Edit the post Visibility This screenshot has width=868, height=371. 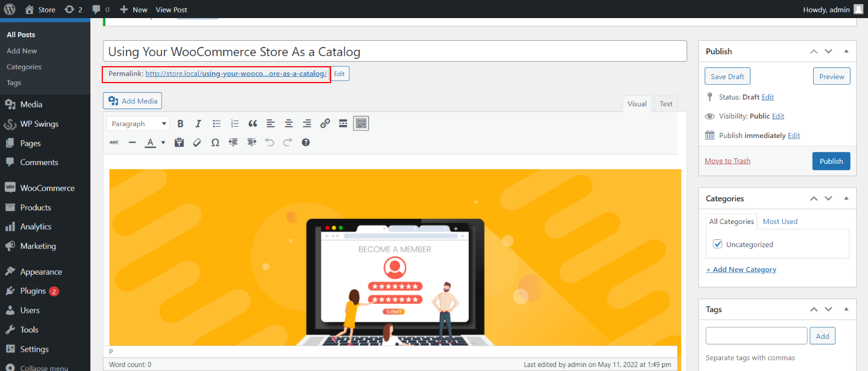pyautogui.click(x=778, y=116)
